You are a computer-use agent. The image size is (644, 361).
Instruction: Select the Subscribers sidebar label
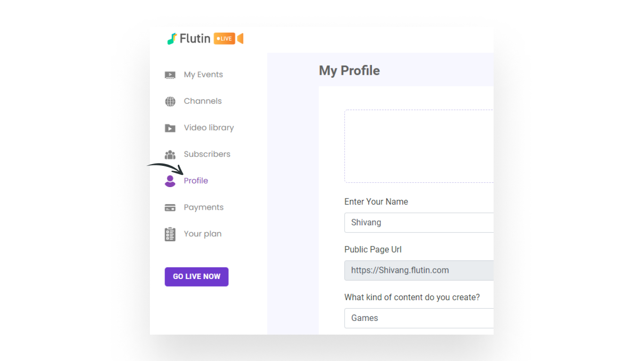click(207, 154)
